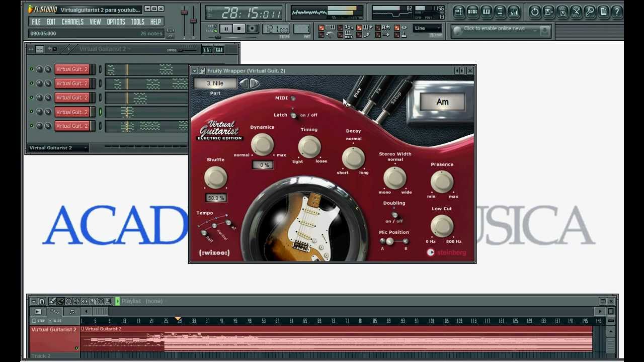This screenshot has width=644, height=362.
Task: Click the audio editor scissors icon
Action: pos(576,11)
